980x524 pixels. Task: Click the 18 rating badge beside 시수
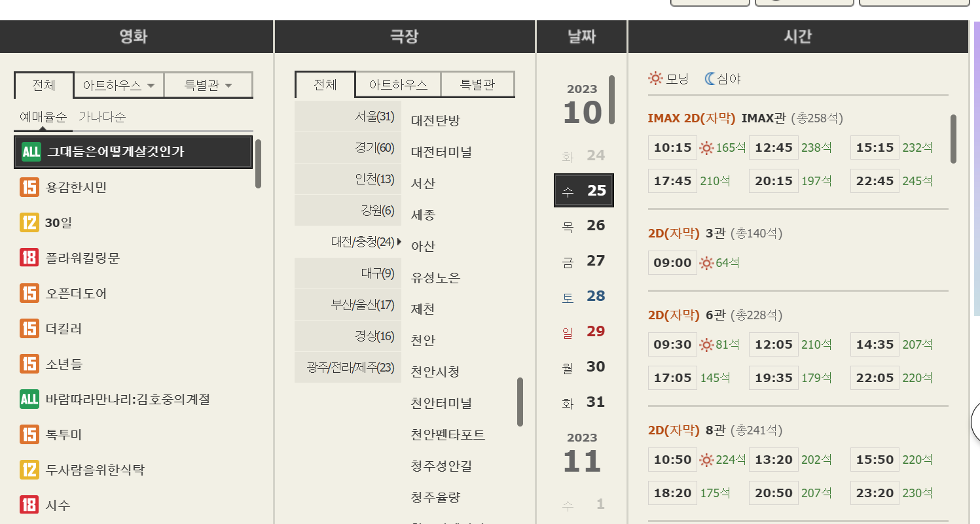[x=29, y=505]
